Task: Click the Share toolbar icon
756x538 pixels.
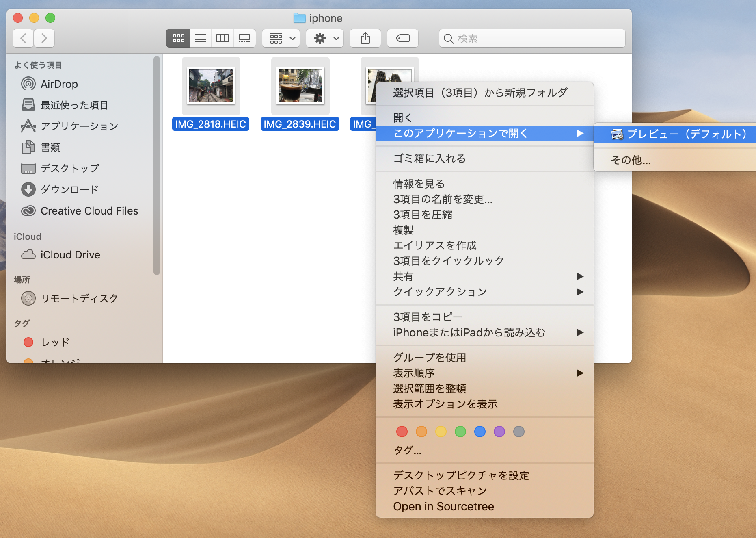Action: [365, 38]
